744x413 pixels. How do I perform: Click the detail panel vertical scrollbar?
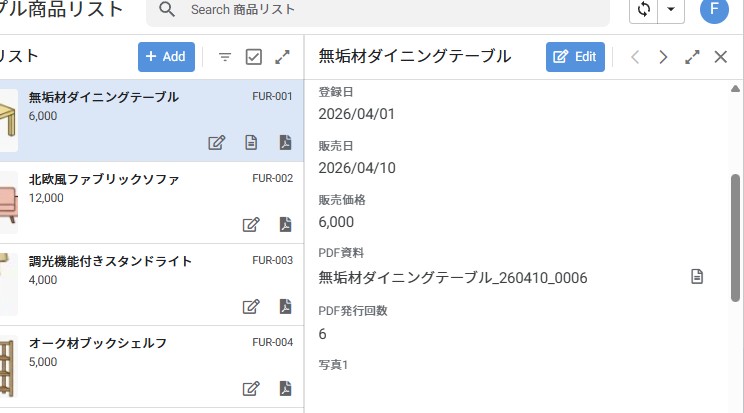(736, 235)
